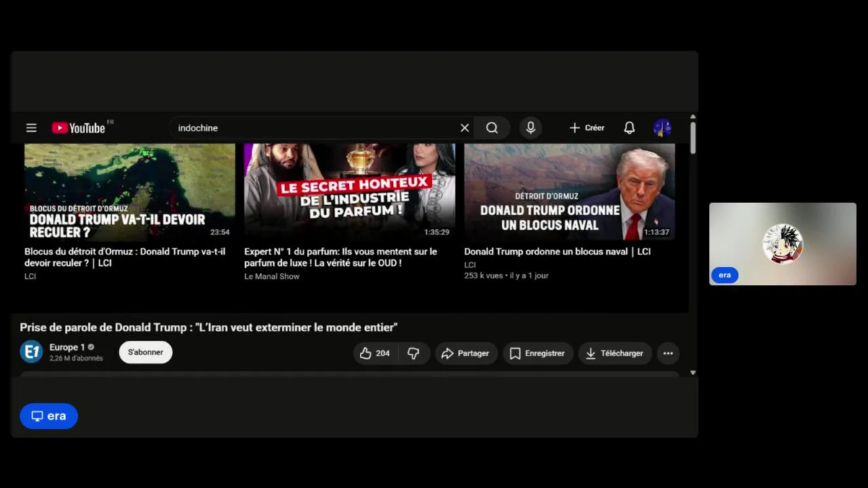Open the Europe 1 channel name

tap(67, 347)
